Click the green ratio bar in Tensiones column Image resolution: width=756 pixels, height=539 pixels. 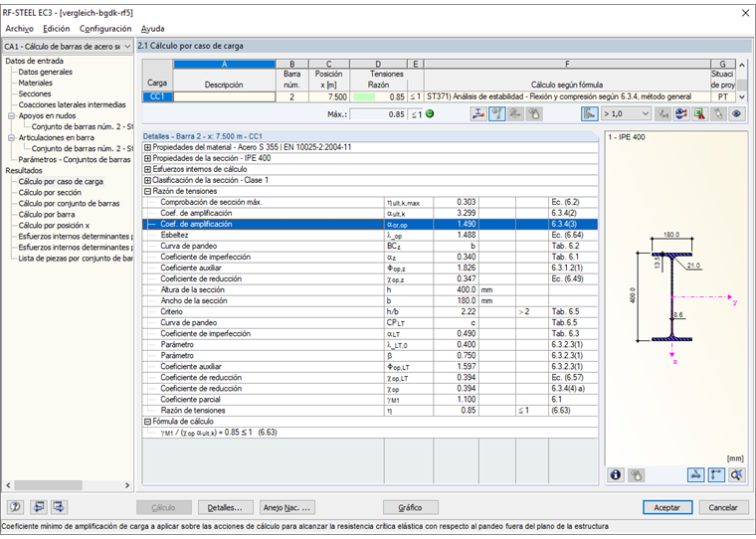tap(364, 96)
